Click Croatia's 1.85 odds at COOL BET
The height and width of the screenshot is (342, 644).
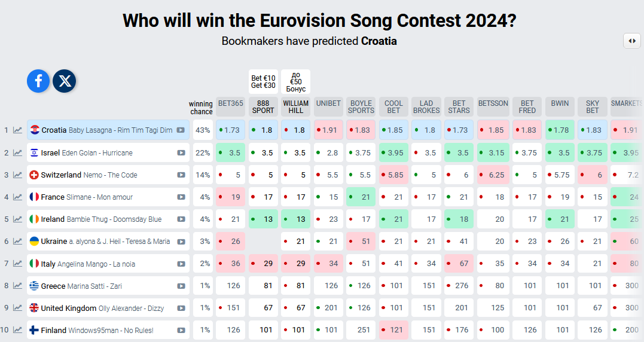[394, 130]
